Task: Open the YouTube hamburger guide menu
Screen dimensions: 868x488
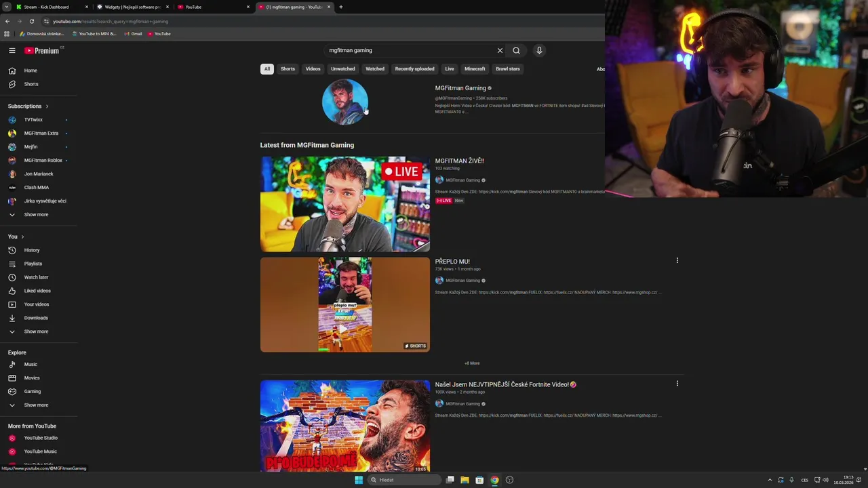Action: point(12,50)
